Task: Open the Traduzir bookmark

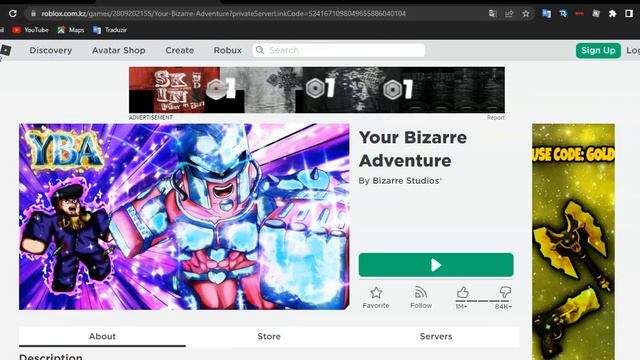Action: point(110,30)
